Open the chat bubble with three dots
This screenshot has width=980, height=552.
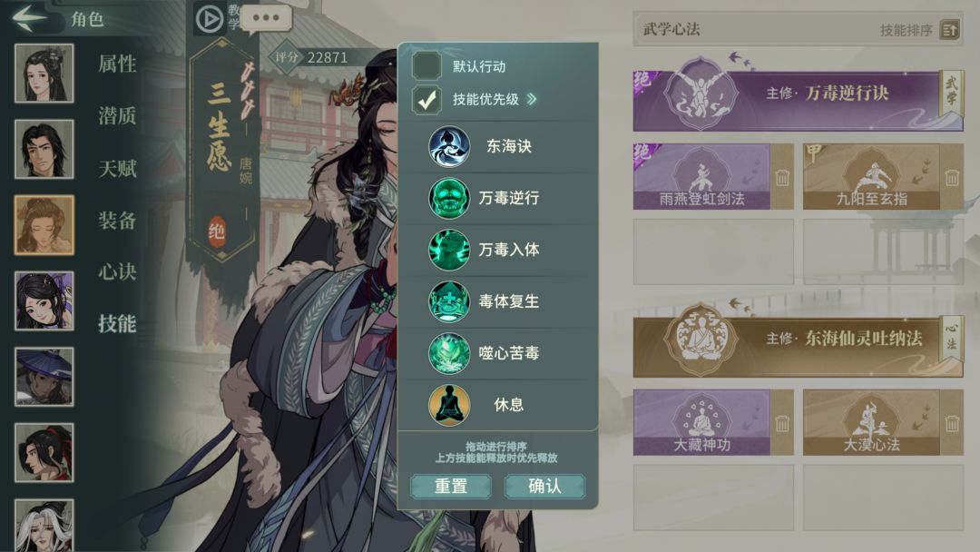tap(266, 18)
